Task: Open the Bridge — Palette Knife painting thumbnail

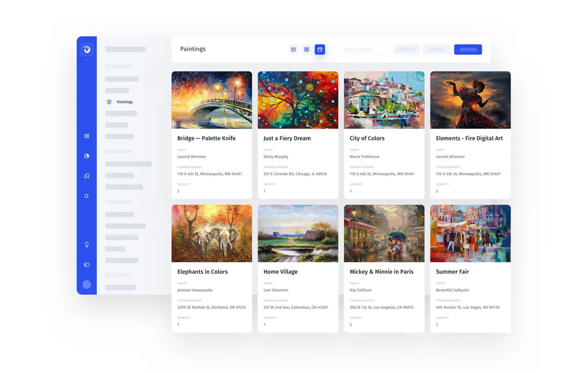Action: click(x=212, y=100)
